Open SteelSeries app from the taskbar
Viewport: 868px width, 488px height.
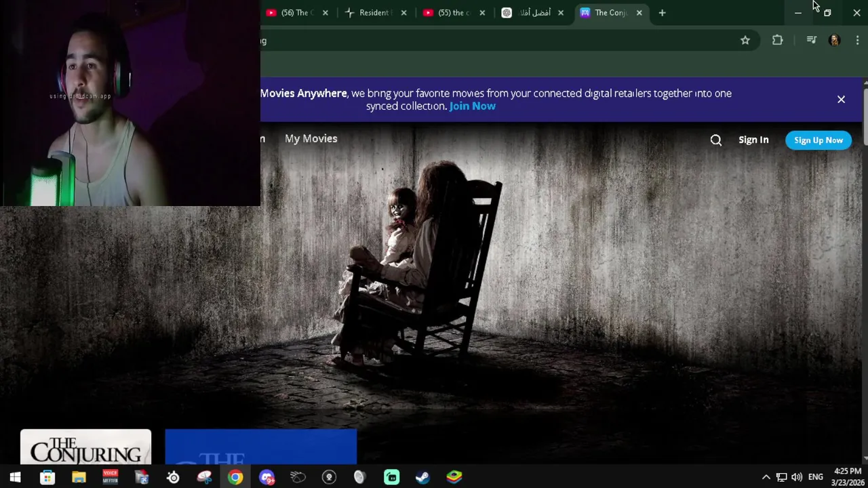[x=173, y=477]
